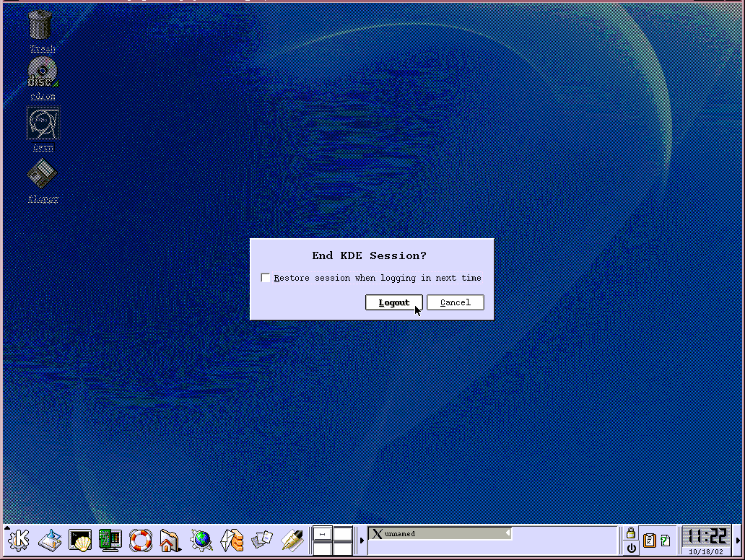The width and height of the screenshot is (745, 560).
Task: Open the Help life-preserver icon
Action: coord(141,540)
